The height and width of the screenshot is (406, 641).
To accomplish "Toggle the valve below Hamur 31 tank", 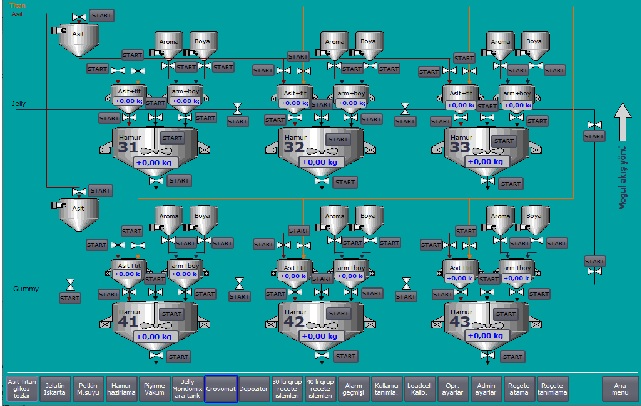I will (155, 181).
